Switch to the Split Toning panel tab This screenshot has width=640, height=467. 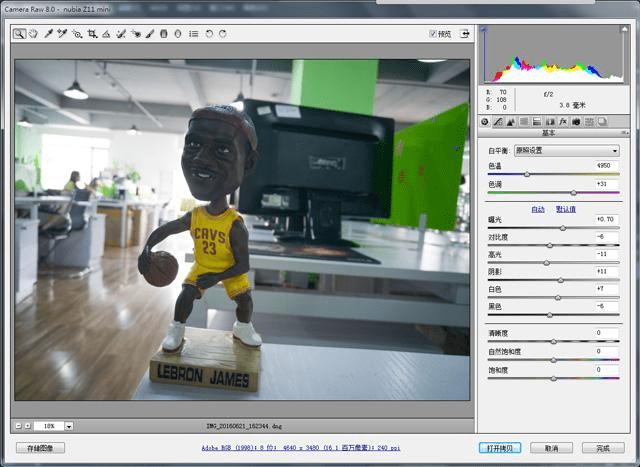tap(537, 122)
